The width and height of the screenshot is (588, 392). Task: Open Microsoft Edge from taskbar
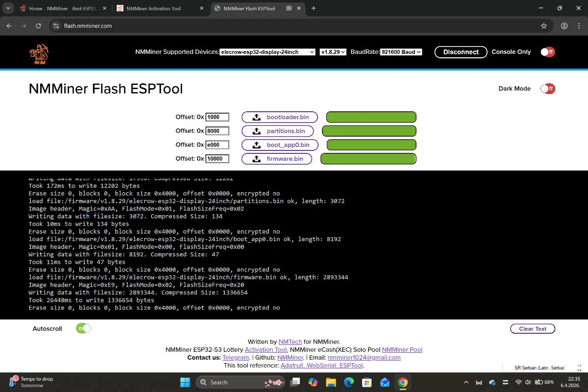[348, 382]
